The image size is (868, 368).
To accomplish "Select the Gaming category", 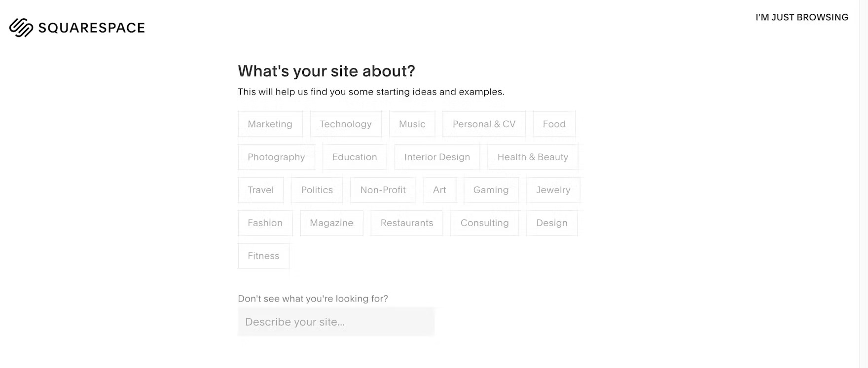I will click(491, 190).
